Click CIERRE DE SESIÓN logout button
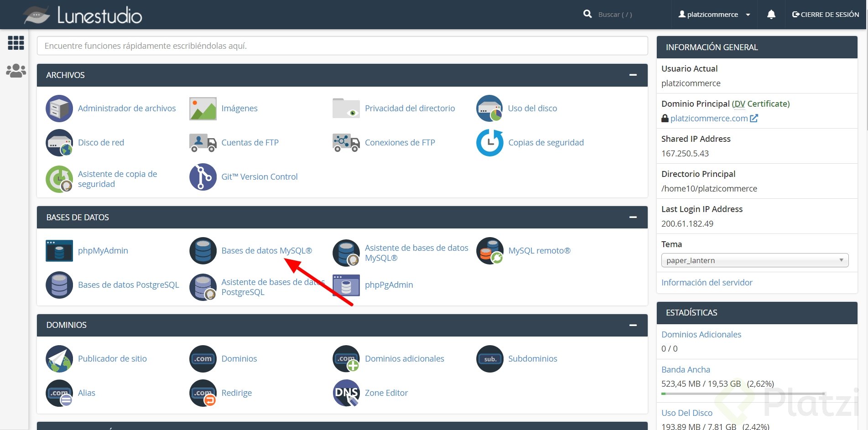This screenshot has width=868, height=430. 826,15
